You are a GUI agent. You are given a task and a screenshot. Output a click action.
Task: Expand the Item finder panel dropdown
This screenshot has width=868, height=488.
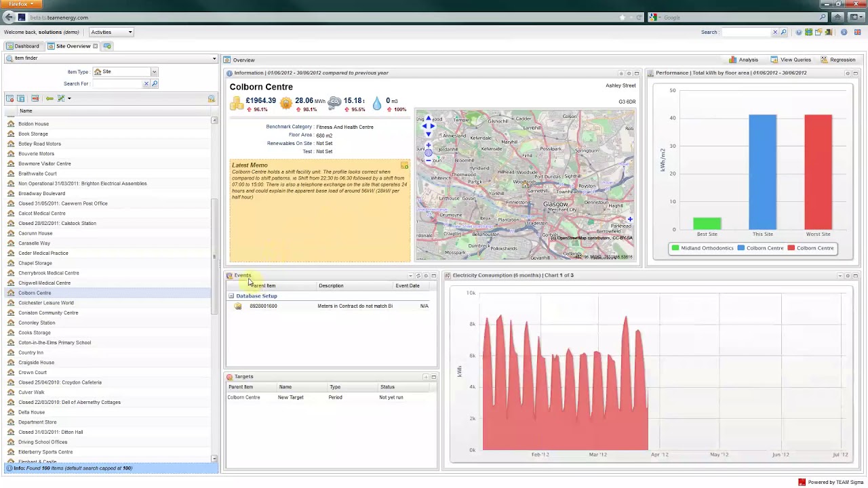pyautogui.click(x=214, y=58)
